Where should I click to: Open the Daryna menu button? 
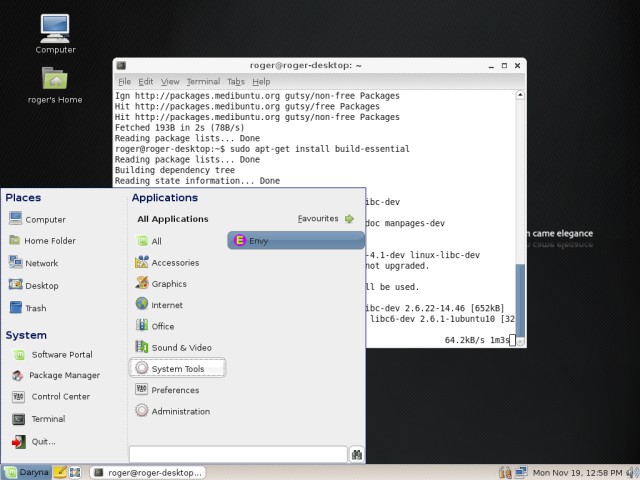[x=27, y=472]
